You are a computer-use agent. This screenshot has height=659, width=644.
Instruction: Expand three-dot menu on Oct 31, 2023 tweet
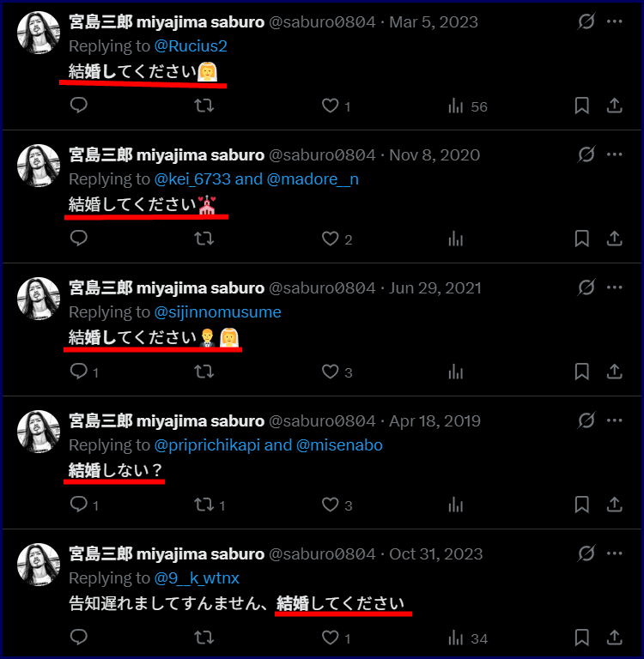[614, 553]
